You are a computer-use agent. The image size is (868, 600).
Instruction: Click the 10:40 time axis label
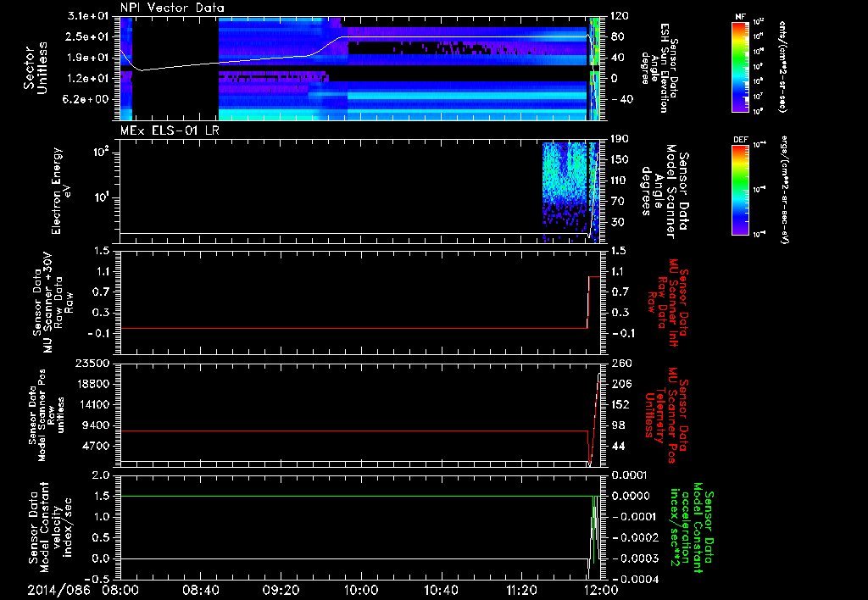pyautogui.click(x=441, y=590)
